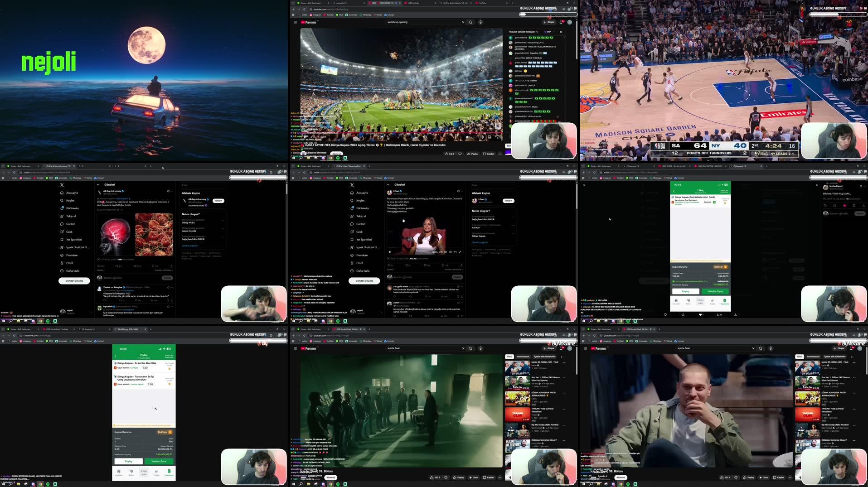
Task: Open the brain x-ray image in the Astronomy post
Action: tap(115, 235)
